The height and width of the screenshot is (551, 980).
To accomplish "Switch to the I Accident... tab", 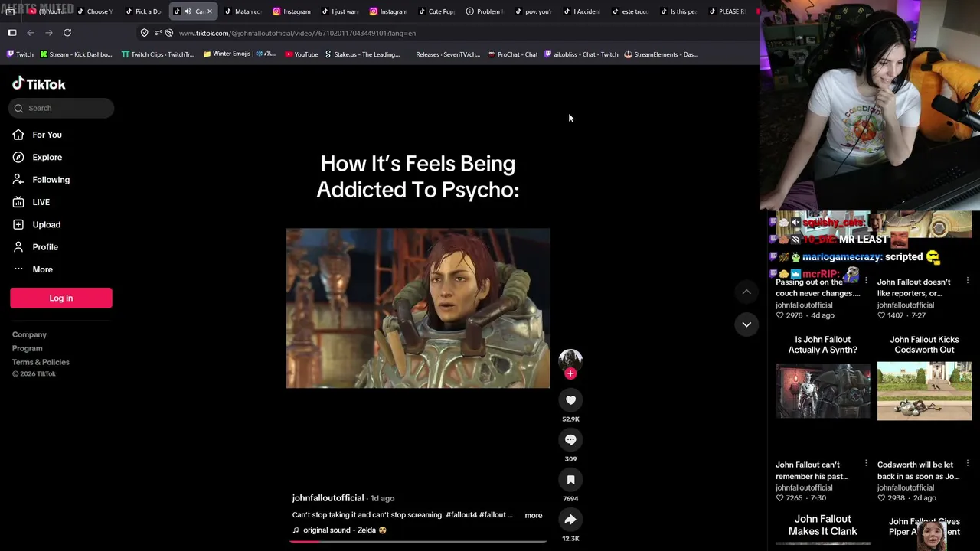I will 582,11.
